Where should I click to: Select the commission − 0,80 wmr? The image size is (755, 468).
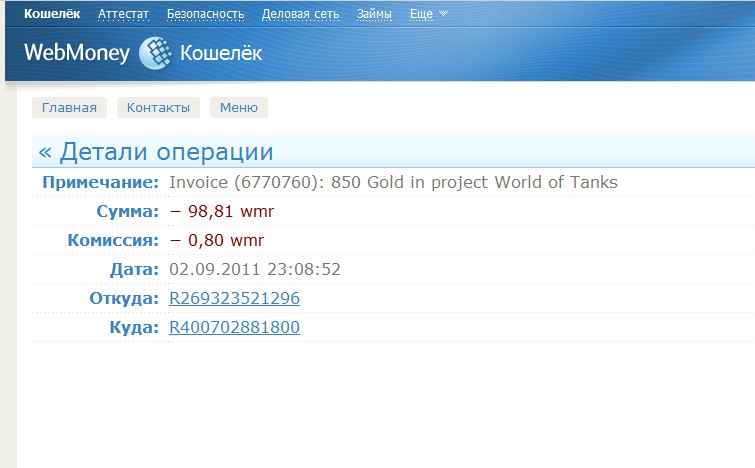coord(217,240)
